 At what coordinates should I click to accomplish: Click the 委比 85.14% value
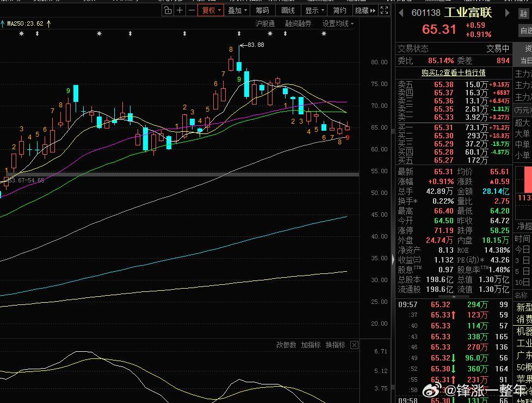click(441, 61)
